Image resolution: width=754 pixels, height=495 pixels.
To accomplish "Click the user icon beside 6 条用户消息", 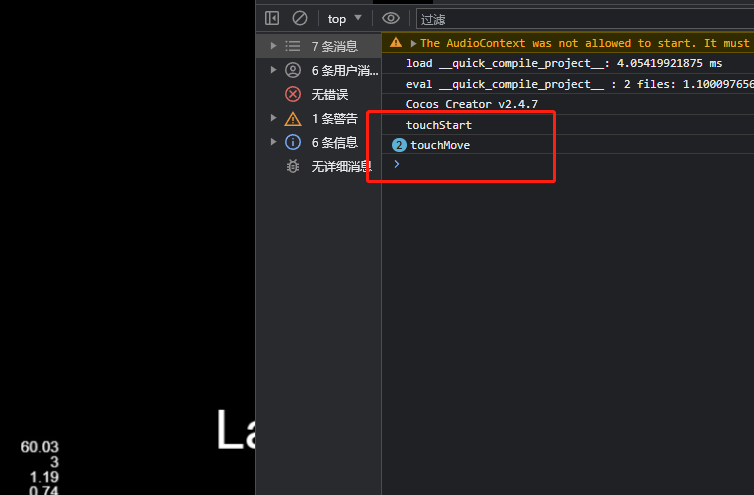I will point(293,70).
